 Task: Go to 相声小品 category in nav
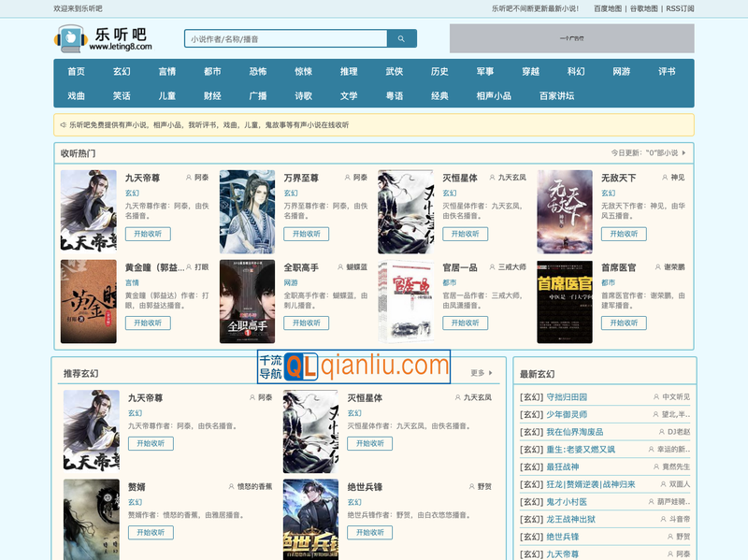point(494,95)
